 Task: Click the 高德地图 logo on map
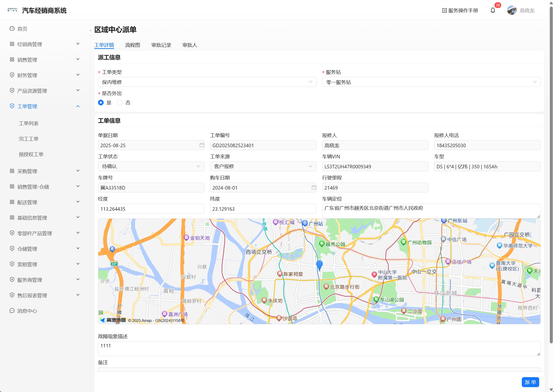(x=113, y=320)
